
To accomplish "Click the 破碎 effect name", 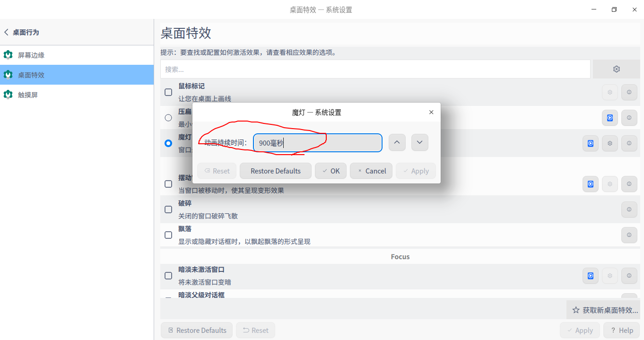I will click(185, 203).
